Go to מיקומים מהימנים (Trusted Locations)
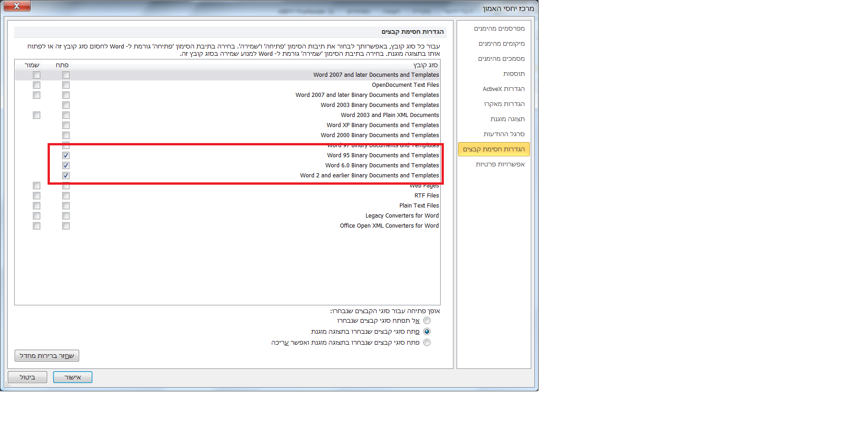This screenshot has height=437, width=868. tap(501, 44)
